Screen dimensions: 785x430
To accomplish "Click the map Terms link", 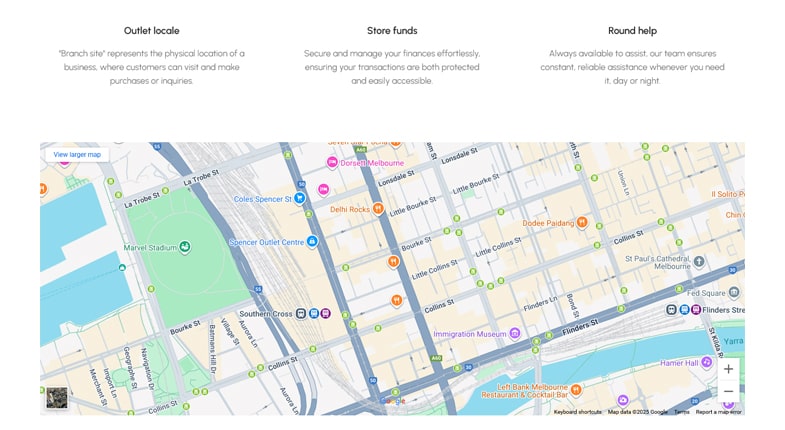I will (681, 412).
